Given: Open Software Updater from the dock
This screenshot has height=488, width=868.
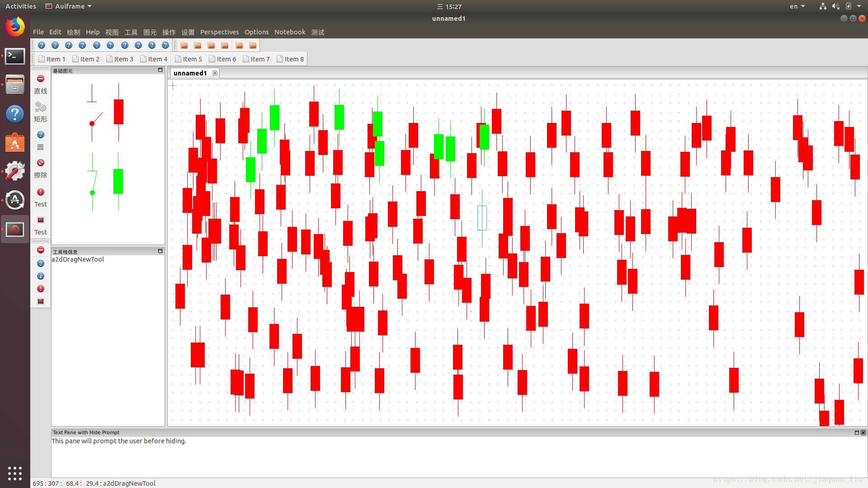Looking at the screenshot, I should point(15,200).
